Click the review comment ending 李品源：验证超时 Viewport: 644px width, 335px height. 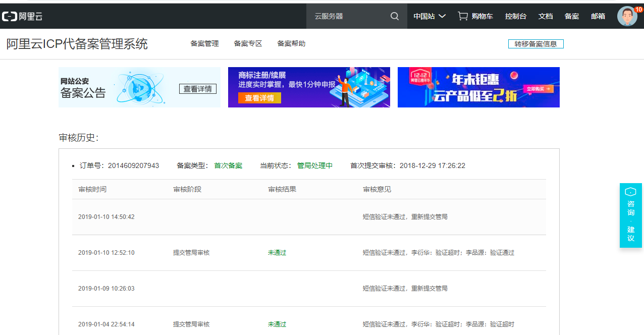[439, 324]
